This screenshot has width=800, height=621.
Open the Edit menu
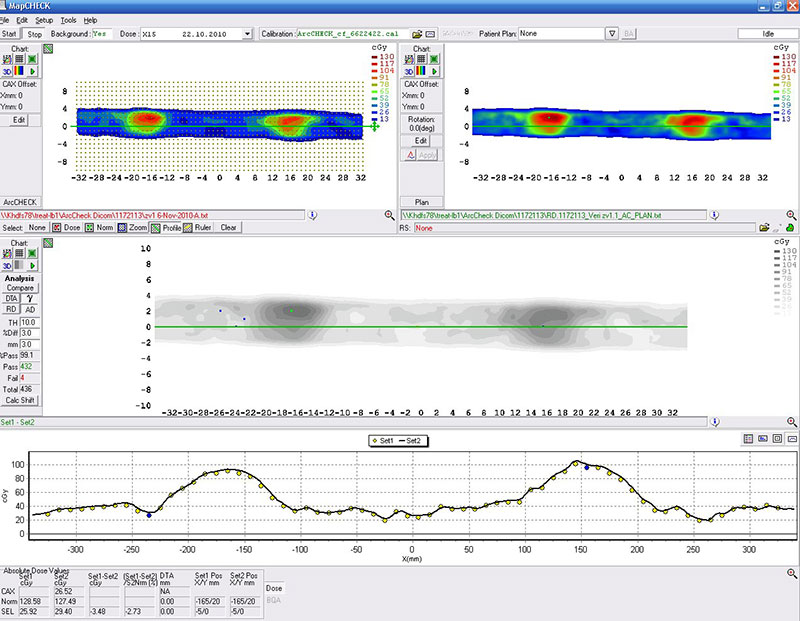point(22,20)
